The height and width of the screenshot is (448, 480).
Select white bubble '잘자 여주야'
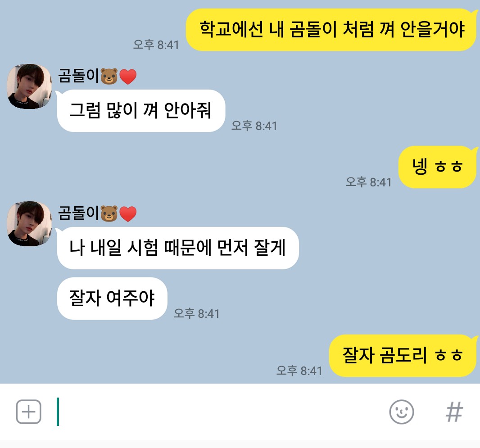click(112, 299)
